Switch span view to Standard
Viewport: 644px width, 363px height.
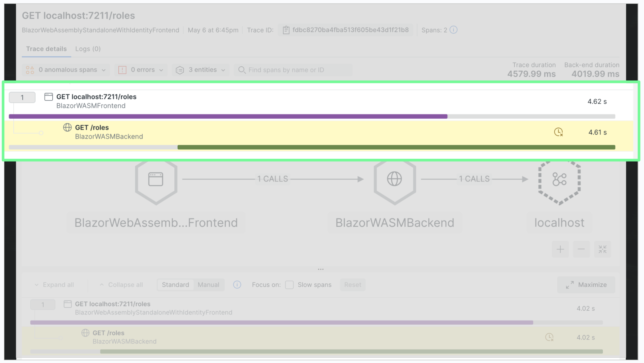175,285
